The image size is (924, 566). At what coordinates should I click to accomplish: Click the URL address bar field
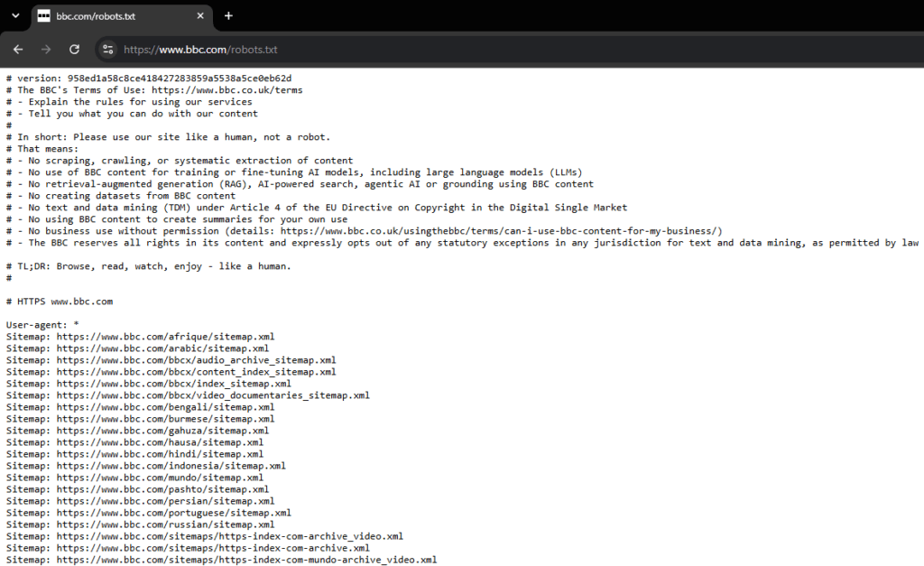tap(507, 50)
